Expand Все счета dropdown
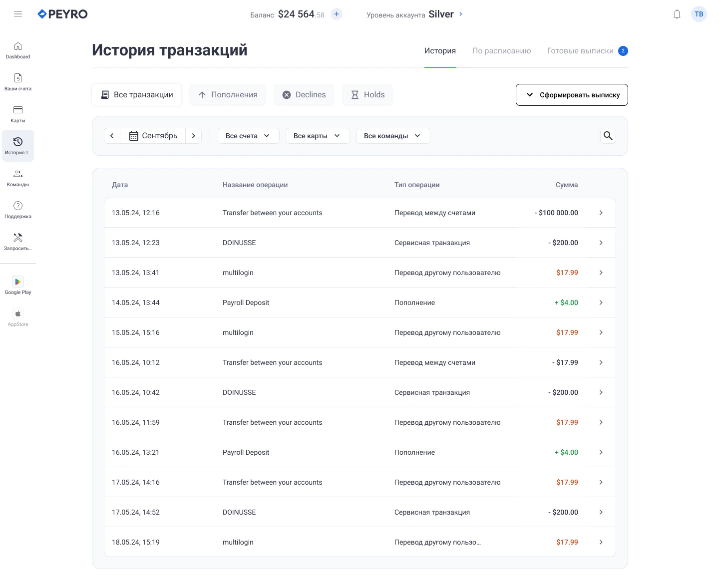719x588 pixels. [x=248, y=136]
